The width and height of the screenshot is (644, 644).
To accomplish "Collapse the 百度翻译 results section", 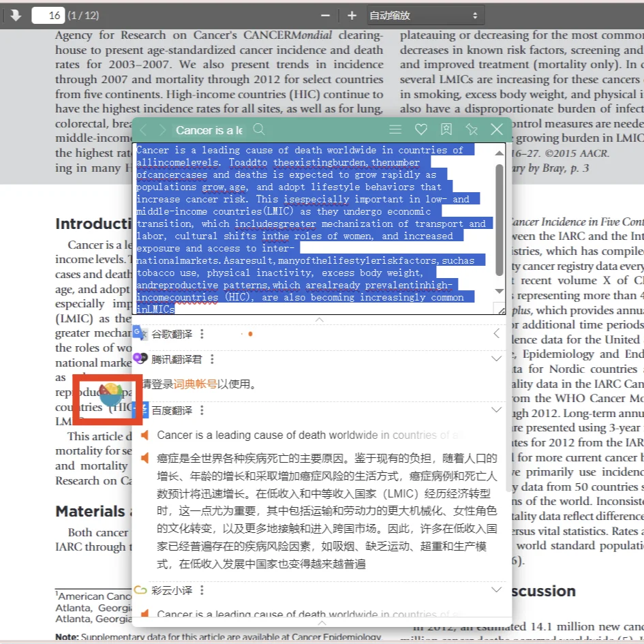I will pyautogui.click(x=497, y=408).
